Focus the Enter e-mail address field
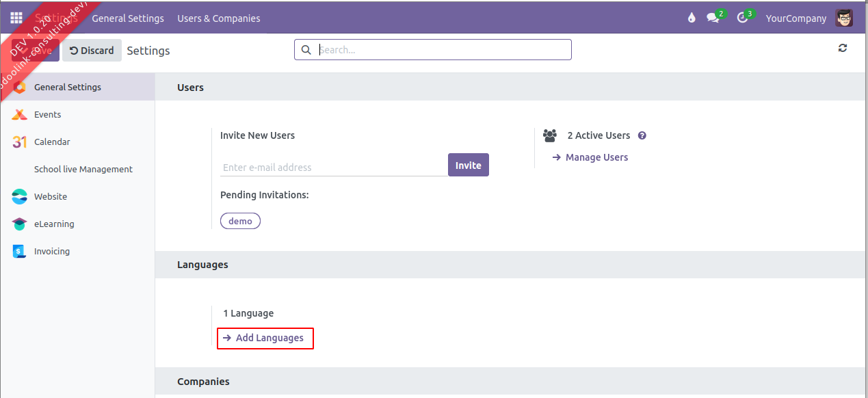This screenshot has width=868, height=398. pos(333,168)
